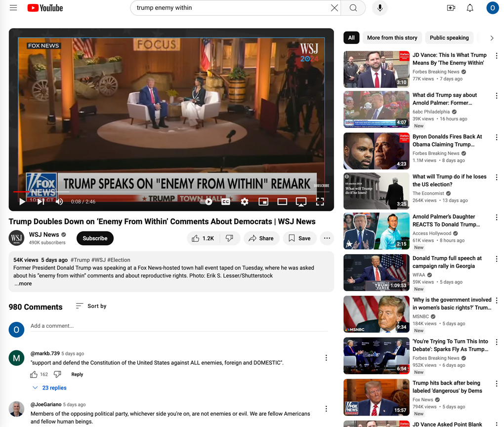
Task: Reply to @markb.739's comment
Action: click(77, 374)
